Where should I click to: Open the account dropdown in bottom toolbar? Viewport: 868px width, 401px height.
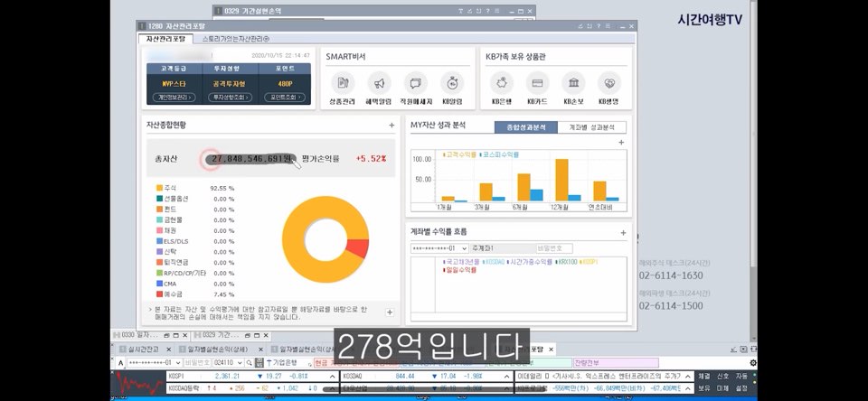(178, 363)
